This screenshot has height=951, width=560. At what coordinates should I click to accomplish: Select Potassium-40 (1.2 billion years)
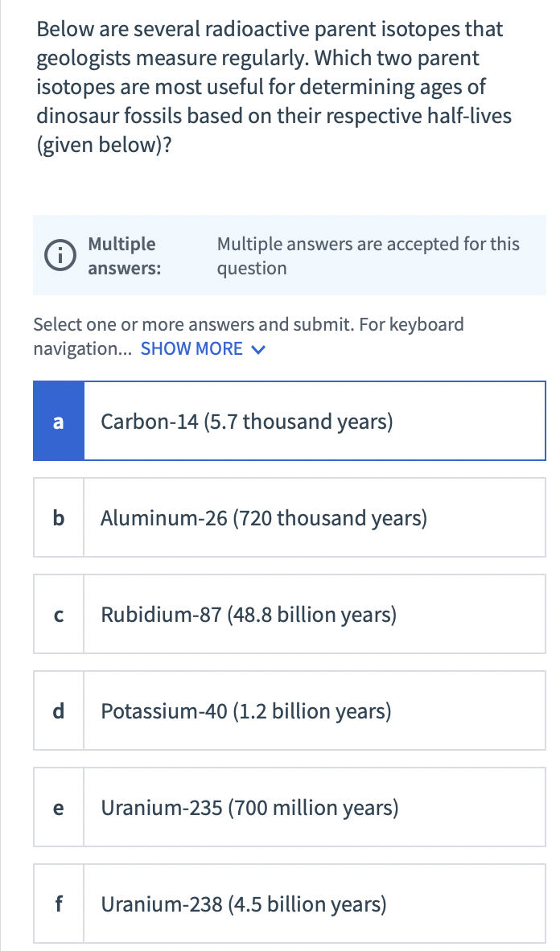[290, 710]
